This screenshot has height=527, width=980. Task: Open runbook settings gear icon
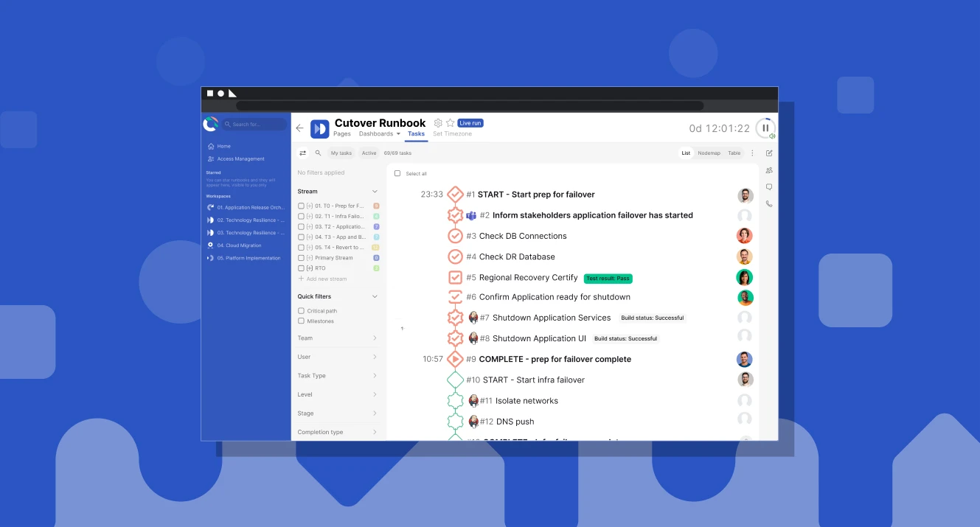pos(438,123)
